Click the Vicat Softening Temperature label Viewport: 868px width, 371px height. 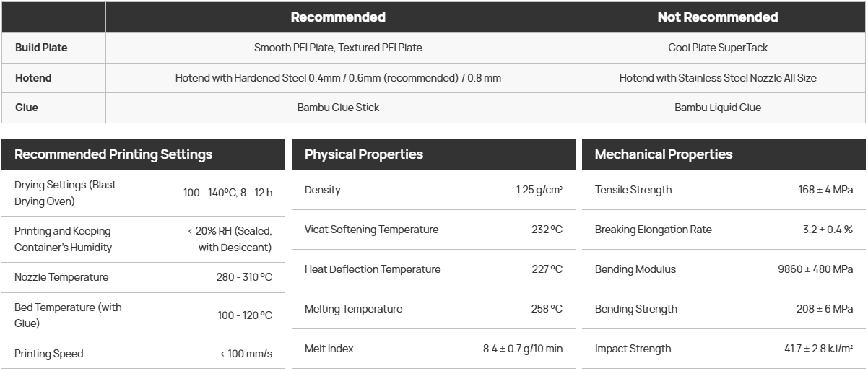click(x=371, y=230)
